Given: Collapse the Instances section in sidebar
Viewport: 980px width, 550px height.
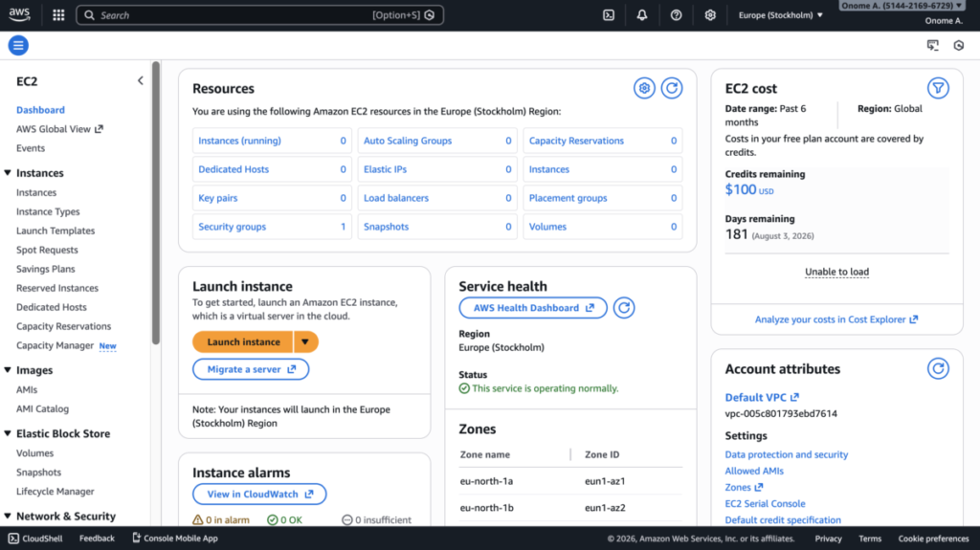Looking at the screenshot, I should coord(8,173).
